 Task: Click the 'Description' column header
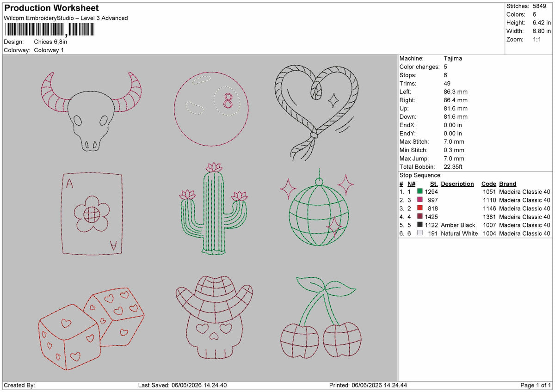point(457,184)
